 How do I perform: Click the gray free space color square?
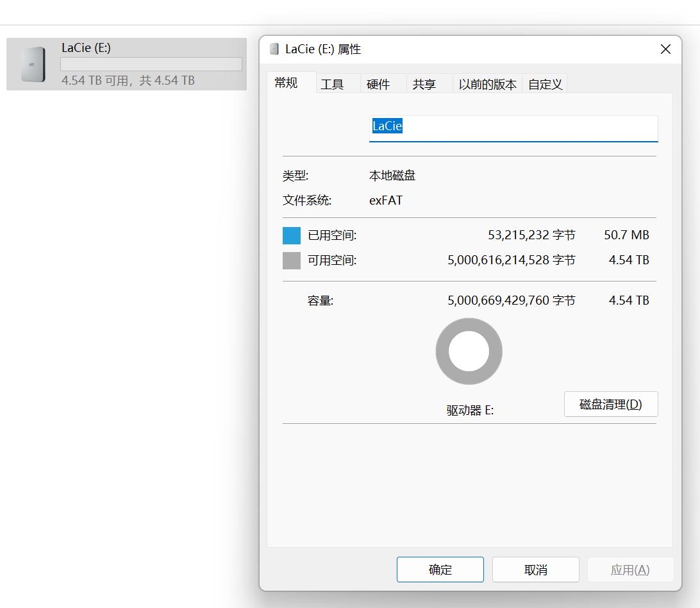pyautogui.click(x=290, y=260)
